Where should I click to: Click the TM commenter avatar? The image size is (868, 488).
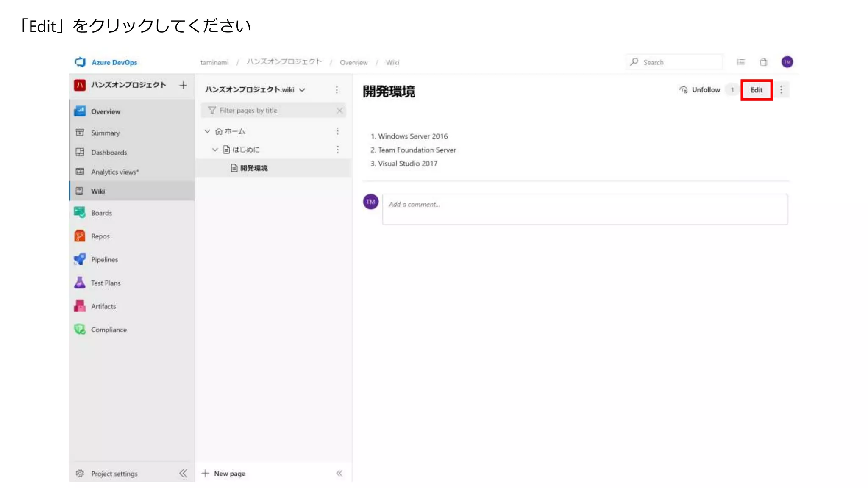pos(371,202)
